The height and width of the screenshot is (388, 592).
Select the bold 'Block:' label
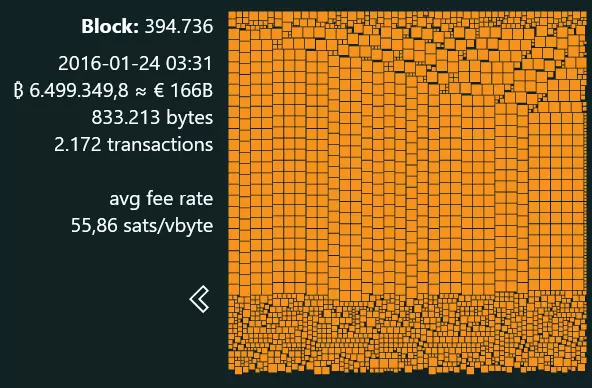coord(110,26)
